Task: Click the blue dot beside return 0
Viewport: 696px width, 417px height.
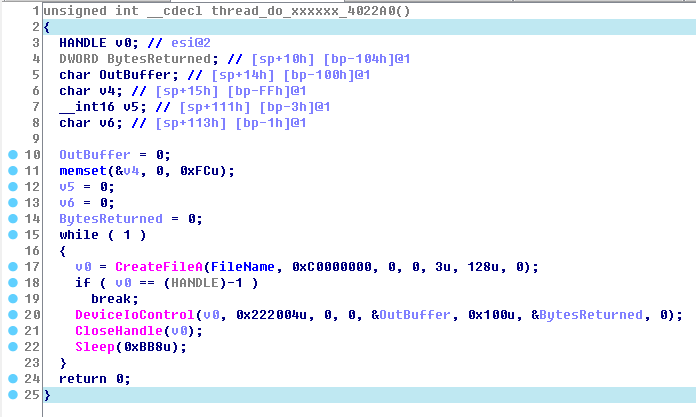Action: click(x=13, y=378)
